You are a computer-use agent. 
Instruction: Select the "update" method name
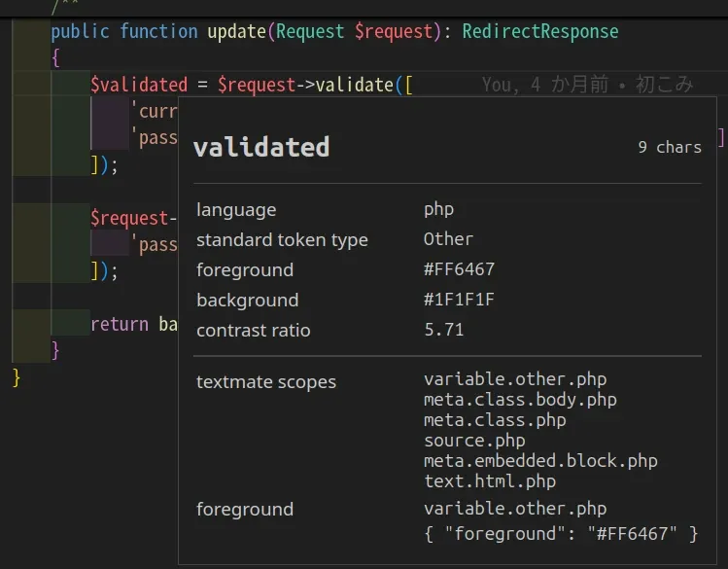pyautogui.click(x=236, y=31)
